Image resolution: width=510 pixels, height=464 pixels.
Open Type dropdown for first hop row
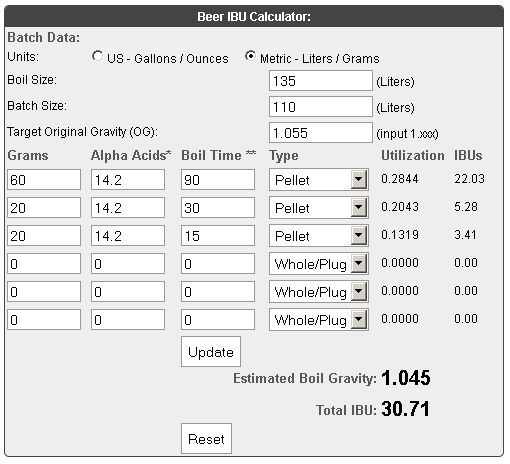click(319, 180)
